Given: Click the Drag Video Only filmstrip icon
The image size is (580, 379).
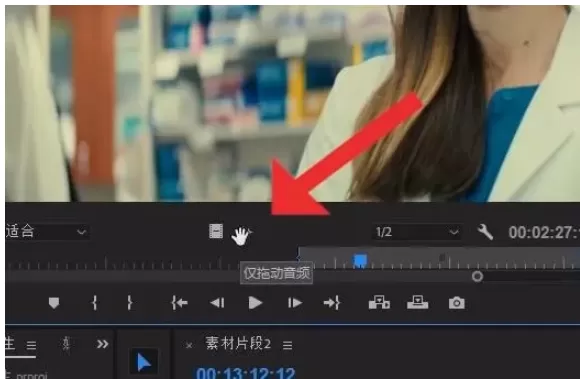Looking at the screenshot, I should click(216, 231).
